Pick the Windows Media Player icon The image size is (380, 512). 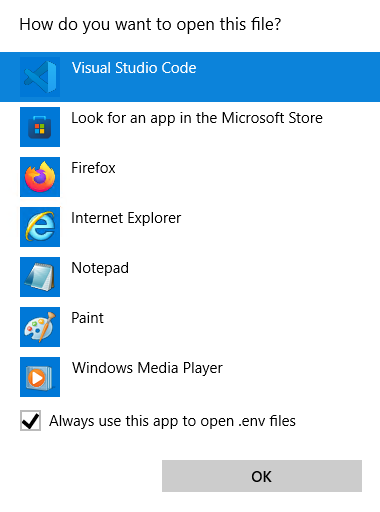(40, 377)
